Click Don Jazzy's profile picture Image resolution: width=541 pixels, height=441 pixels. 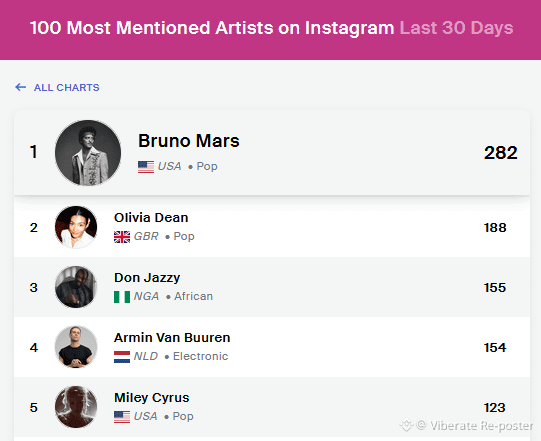[x=76, y=287]
